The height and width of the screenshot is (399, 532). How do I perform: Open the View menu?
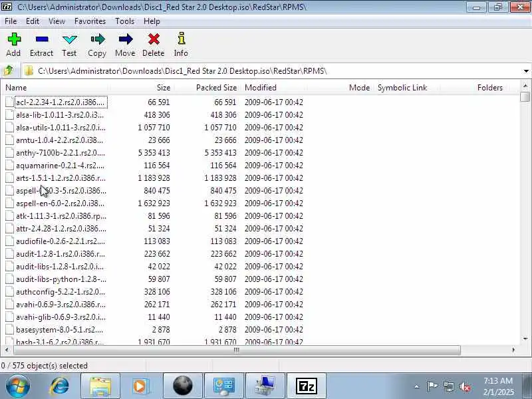point(57,21)
